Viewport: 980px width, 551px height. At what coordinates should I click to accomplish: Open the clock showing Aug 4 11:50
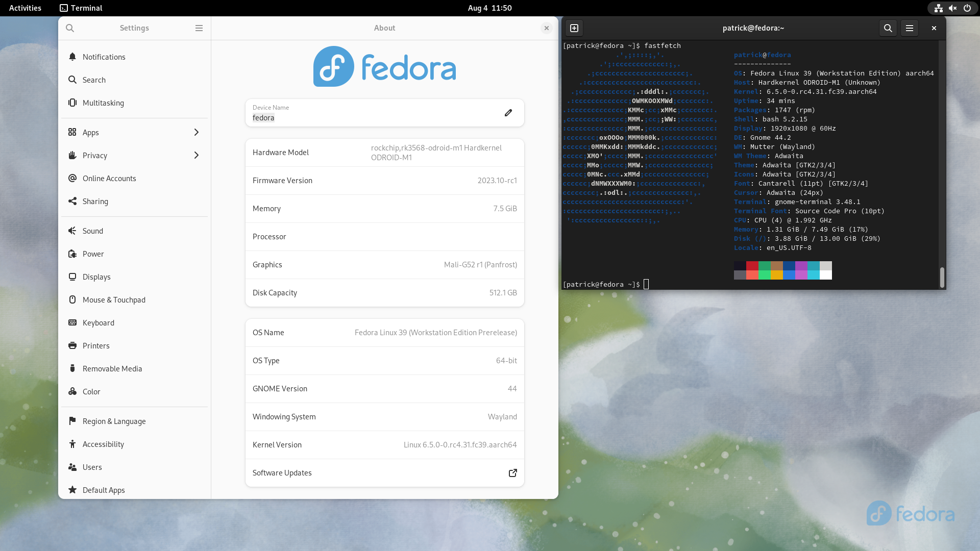(x=489, y=8)
